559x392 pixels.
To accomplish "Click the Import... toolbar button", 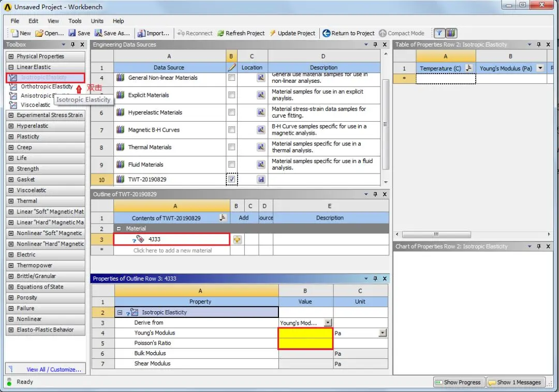I will (x=153, y=33).
